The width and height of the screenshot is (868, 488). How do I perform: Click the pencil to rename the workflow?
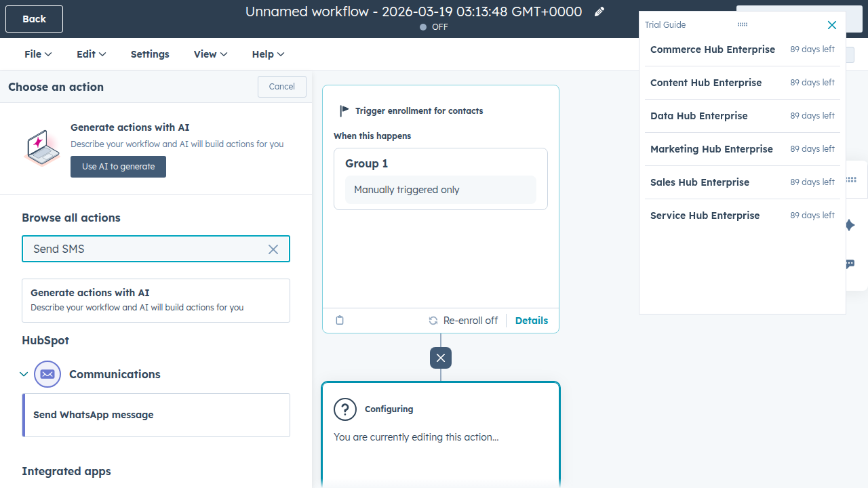point(599,12)
